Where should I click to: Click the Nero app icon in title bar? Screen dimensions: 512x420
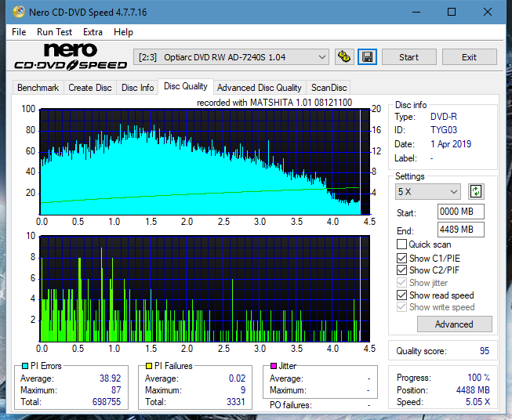point(19,12)
